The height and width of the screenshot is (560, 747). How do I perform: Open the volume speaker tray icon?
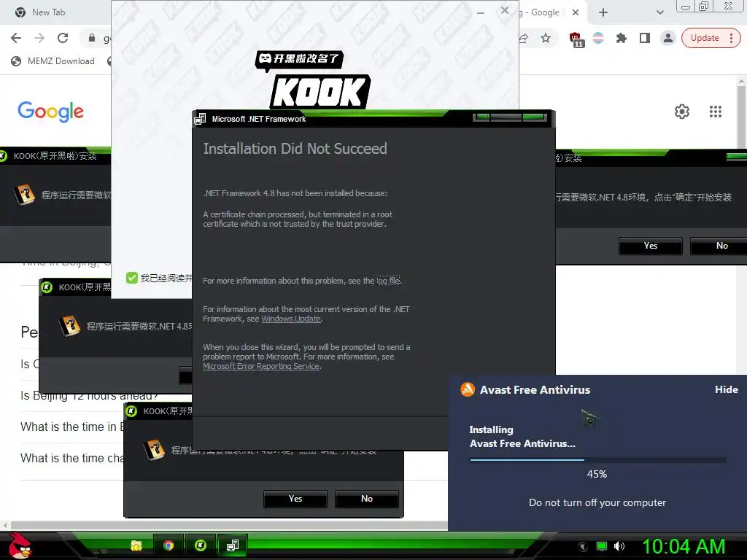point(619,546)
